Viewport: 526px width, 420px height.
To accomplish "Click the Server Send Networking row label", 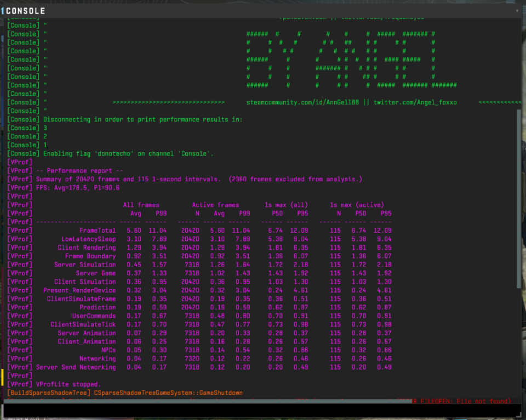I will (76, 367).
